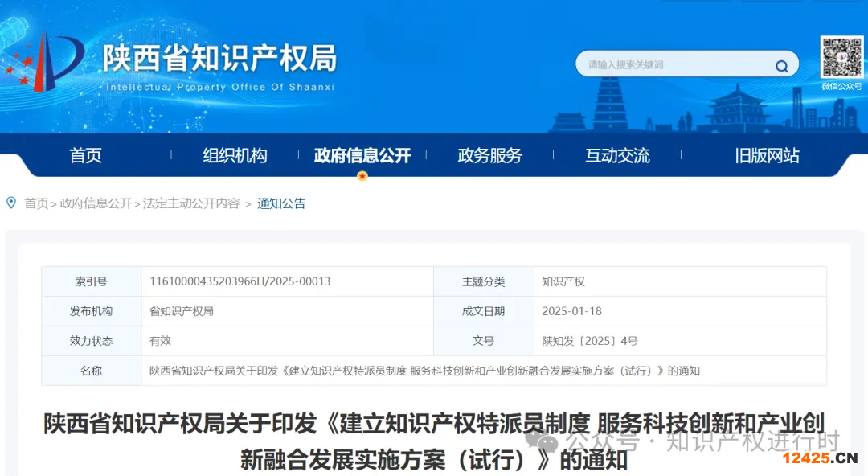868x476 pixels.
Task: Click the 首页 breadcrumb link
Action: point(36,204)
